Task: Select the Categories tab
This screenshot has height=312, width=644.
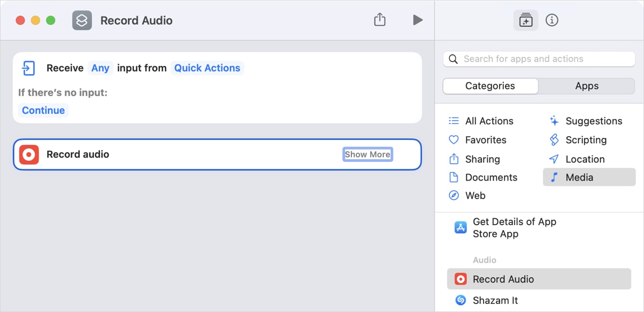Action: click(x=490, y=86)
